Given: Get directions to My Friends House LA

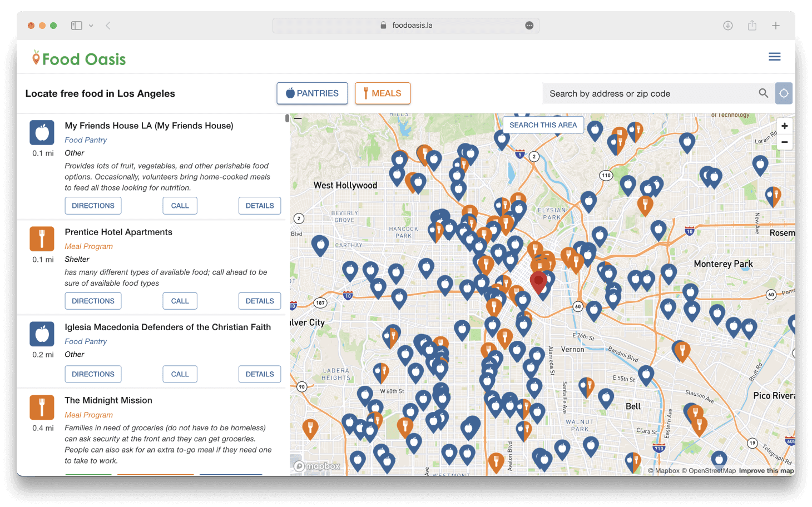Looking at the screenshot, I should click(93, 206).
